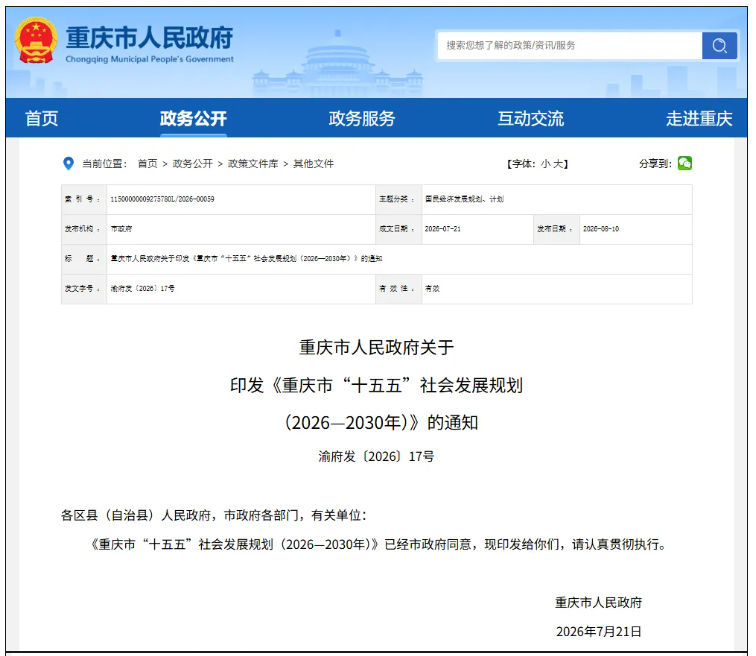This screenshot has height=656, width=756.
Task: Click the national emblem logo
Action: tap(36, 40)
